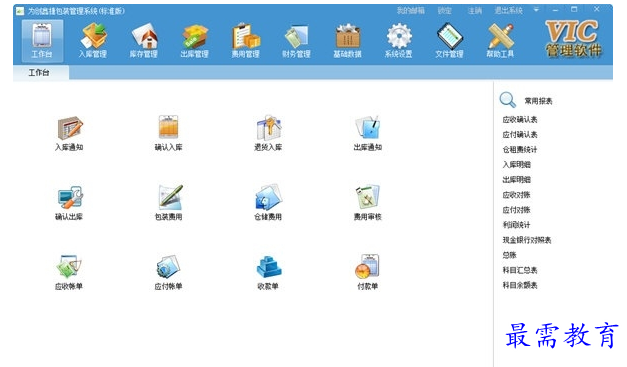Open 我的邮箱 in title bar
The height and width of the screenshot is (367, 627).
tap(411, 10)
